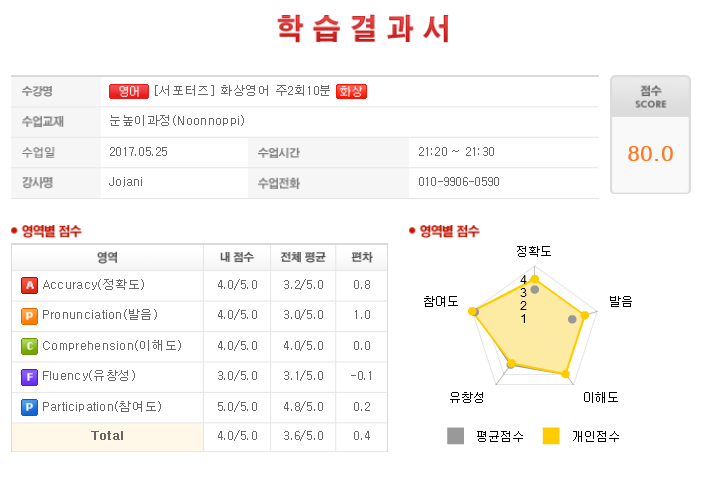Image resolution: width=704 pixels, height=477 pixels.
Task: Click the gray 평균점수 legend swatch
Action: click(x=455, y=436)
